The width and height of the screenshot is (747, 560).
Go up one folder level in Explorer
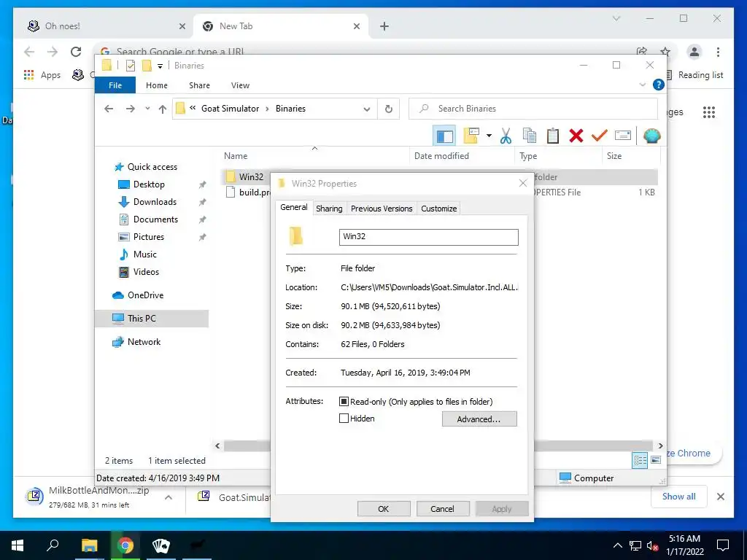(163, 109)
